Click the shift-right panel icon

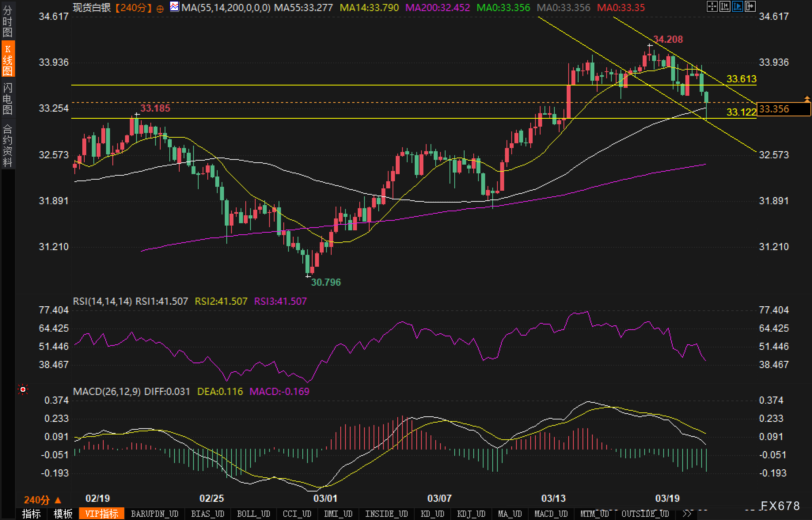click(x=750, y=6)
